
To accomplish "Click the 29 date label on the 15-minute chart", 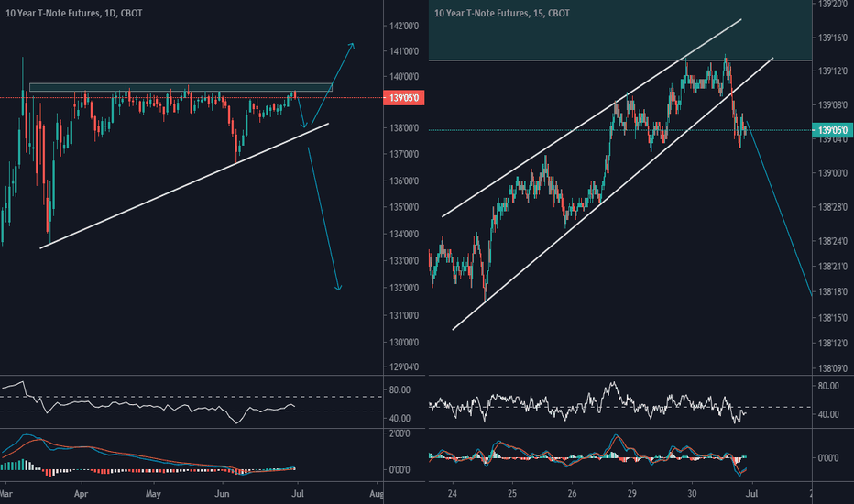I will 631,494.
